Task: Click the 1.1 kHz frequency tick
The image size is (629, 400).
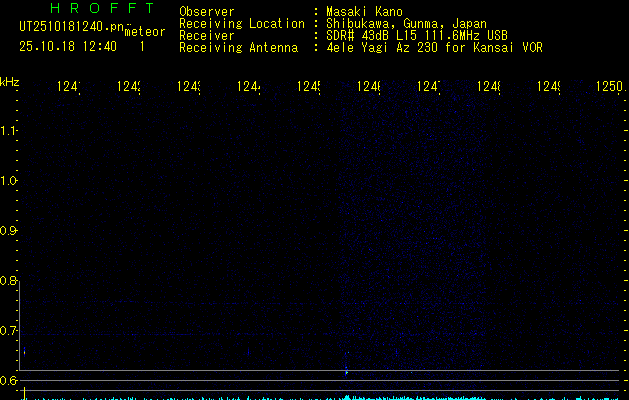Action: 10,131
